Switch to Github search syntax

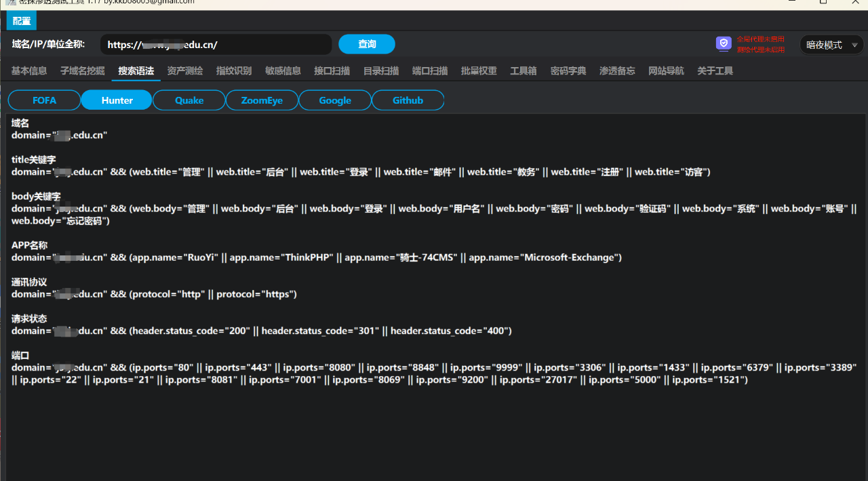tap(408, 100)
